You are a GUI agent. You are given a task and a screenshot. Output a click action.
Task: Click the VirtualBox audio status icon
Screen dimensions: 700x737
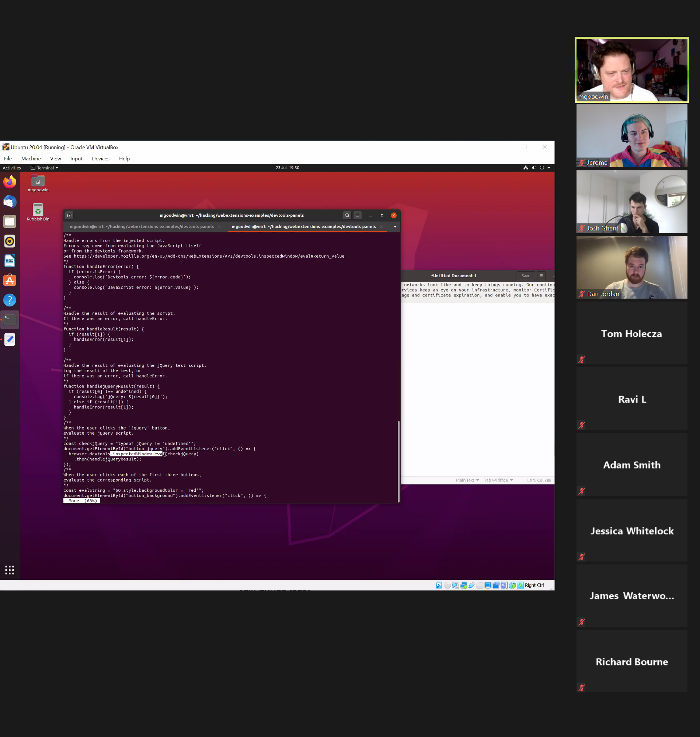(456, 585)
